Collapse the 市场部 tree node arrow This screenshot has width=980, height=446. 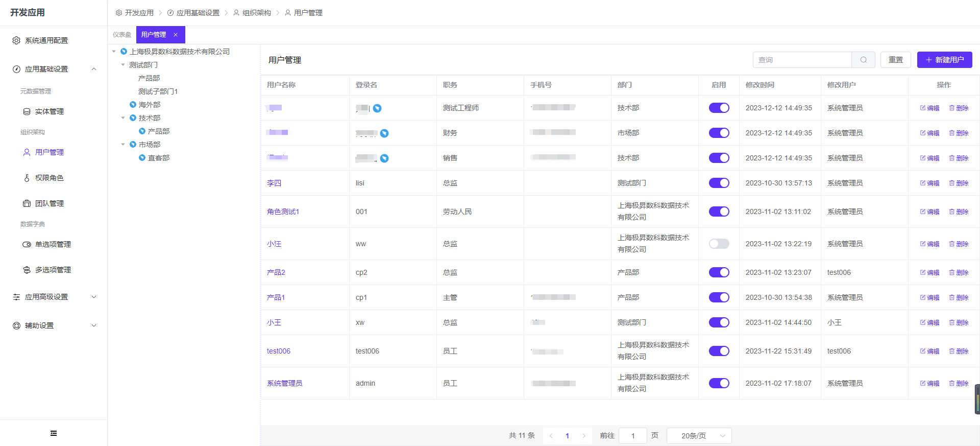click(x=123, y=145)
